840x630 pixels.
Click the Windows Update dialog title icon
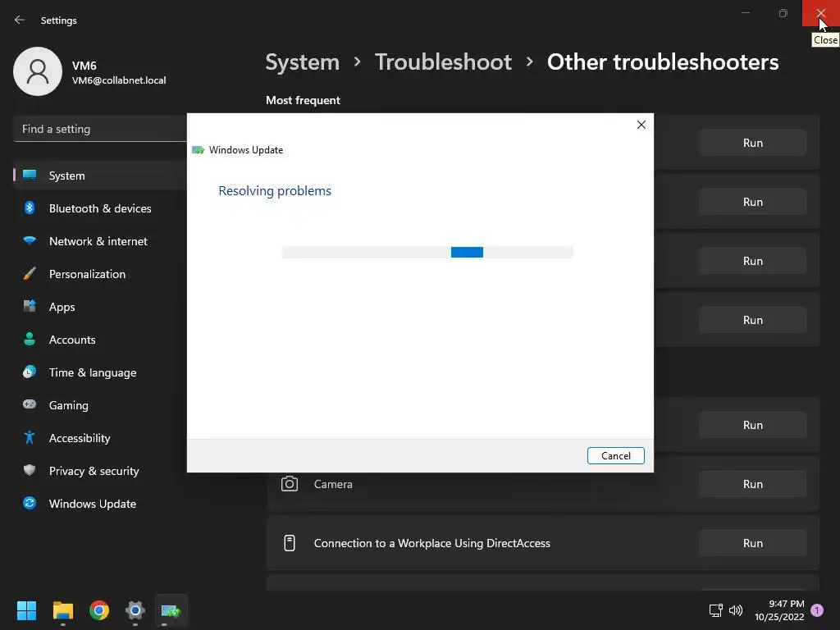tap(199, 150)
